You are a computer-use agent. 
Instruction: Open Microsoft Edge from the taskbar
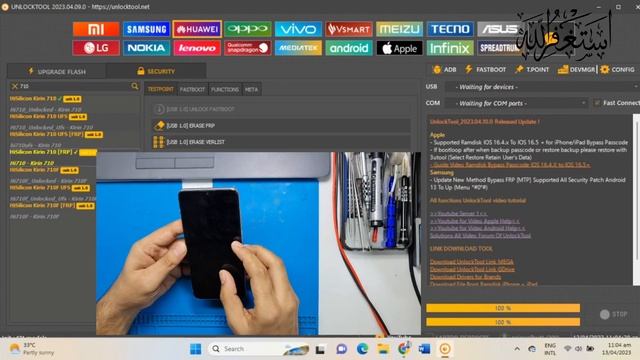click(x=362, y=349)
